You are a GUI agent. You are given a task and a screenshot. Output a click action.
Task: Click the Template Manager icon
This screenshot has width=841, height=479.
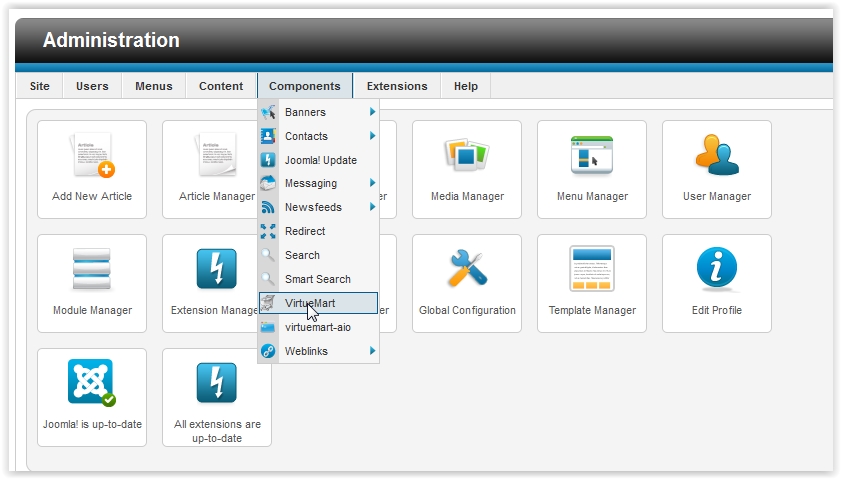[591, 270]
